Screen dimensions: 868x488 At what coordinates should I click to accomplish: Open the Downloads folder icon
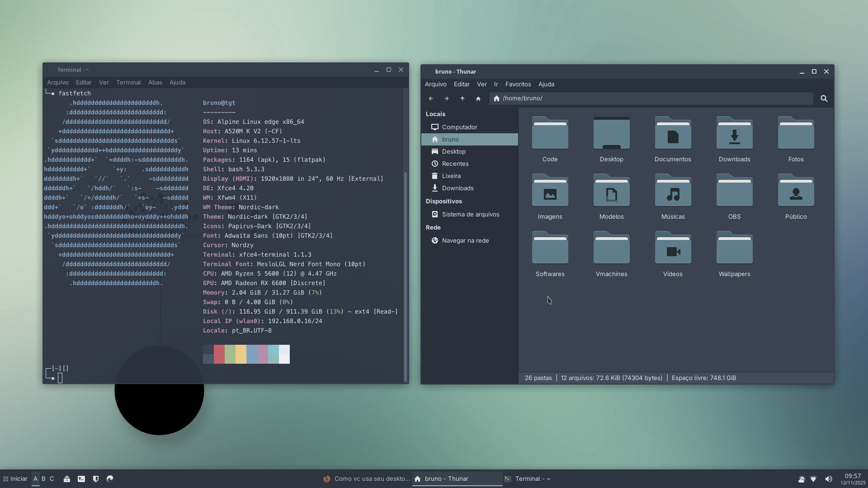(x=734, y=134)
